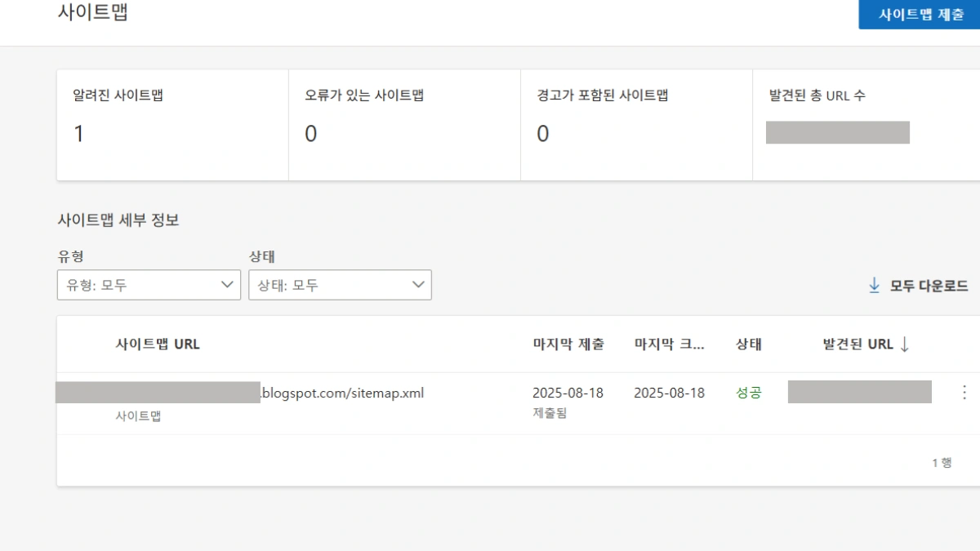
Task: Select the 알려진 사이트맵 summary card
Action: pyautogui.click(x=172, y=125)
